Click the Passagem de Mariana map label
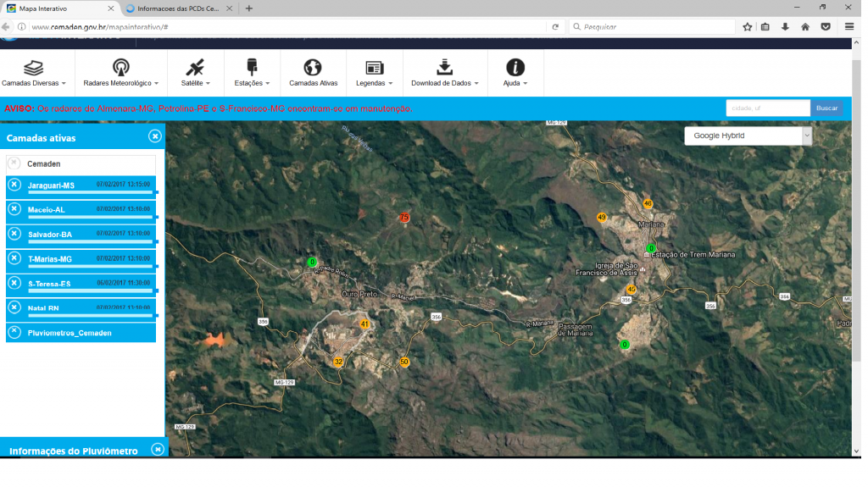The image size is (868, 487). tap(576, 329)
